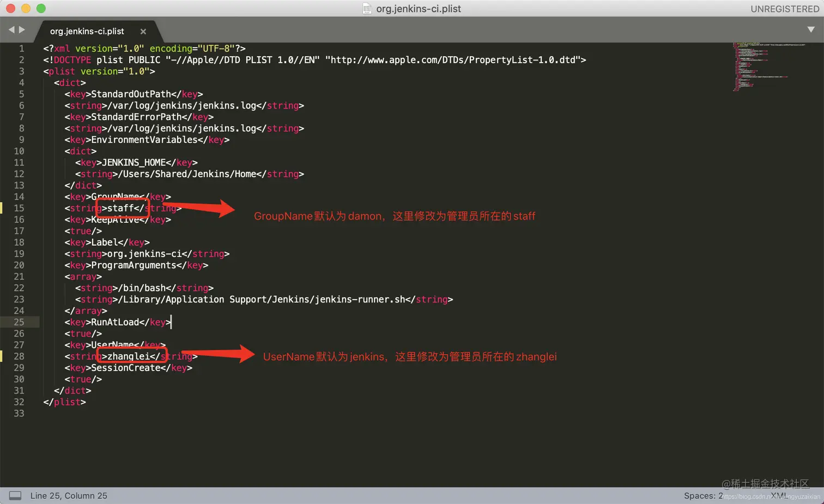The width and height of the screenshot is (824, 504).
Task: Click the jenkins-runner.sh path string
Action: (262, 299)
